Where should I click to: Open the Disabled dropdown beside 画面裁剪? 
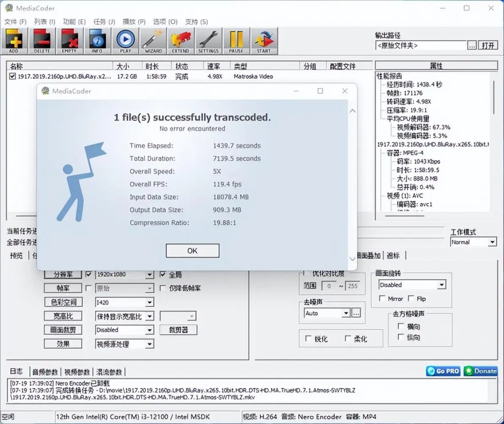click(149, 330)
